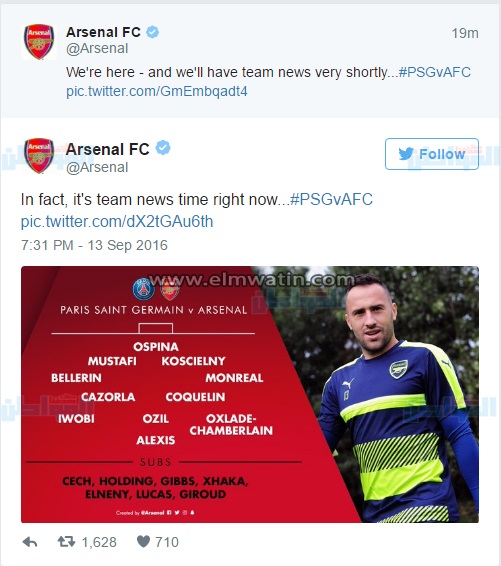Viewport: 501px width, 566px height.
Task: Retweet using the retweet arrows icon
Action: coord(66,541)
